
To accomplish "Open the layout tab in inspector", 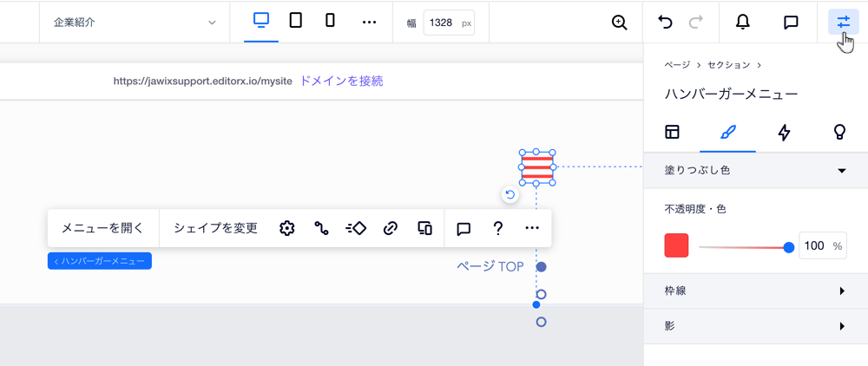I will pos(672,132).
